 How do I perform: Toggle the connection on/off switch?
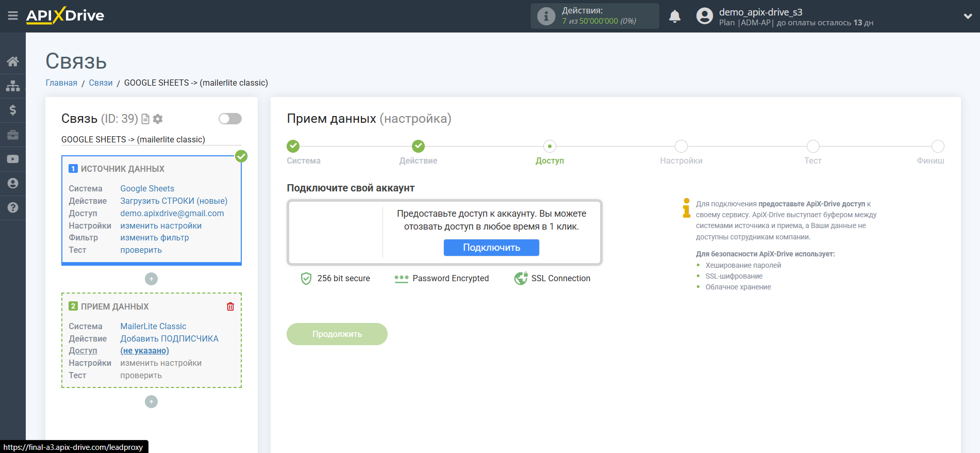point(230,119)
